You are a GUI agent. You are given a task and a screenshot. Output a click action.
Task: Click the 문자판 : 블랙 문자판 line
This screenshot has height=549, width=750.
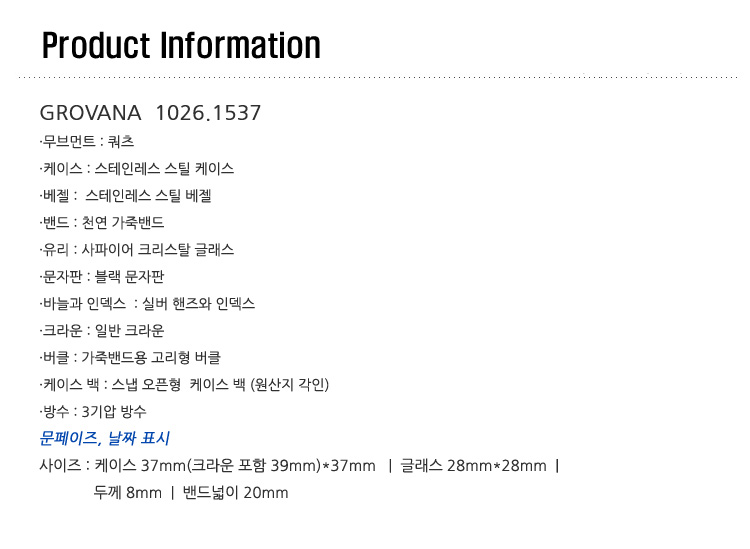click(102, 276)
